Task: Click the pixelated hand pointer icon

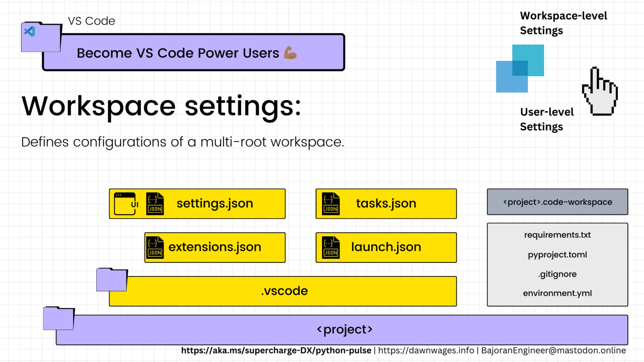Action: (600, 91)
